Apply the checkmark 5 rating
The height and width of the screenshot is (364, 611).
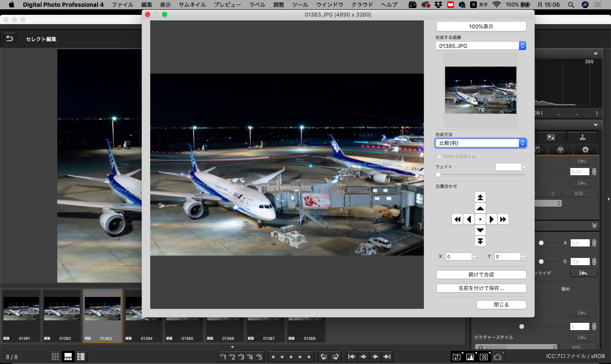pyautogui.click(x=259, y=357)
